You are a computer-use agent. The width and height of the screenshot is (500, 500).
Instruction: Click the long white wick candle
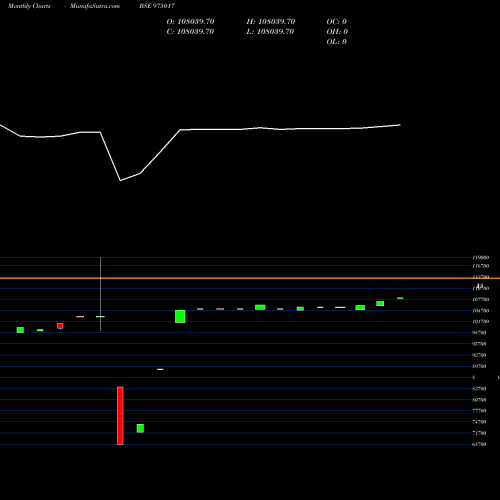tap(100, 294)
